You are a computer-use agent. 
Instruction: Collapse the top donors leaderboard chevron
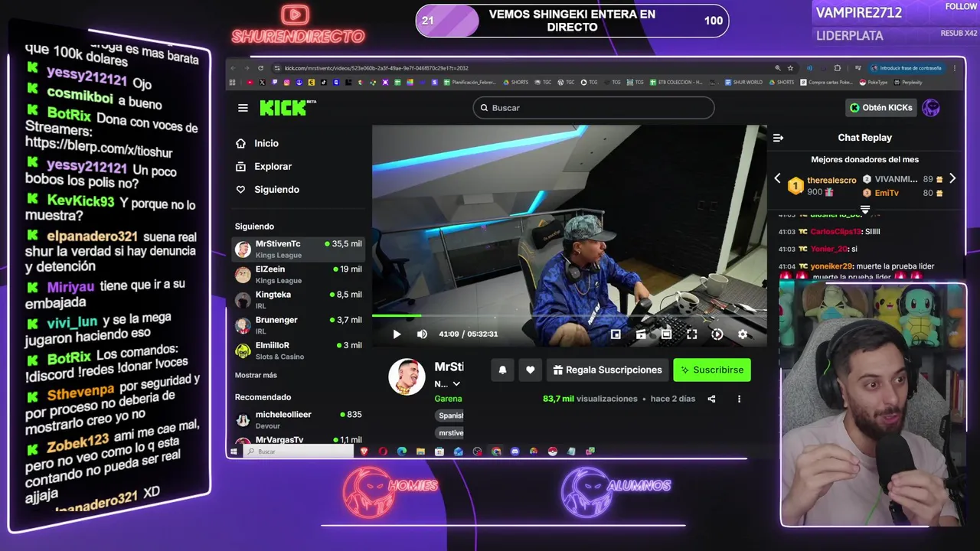click(x=865, y=209)
